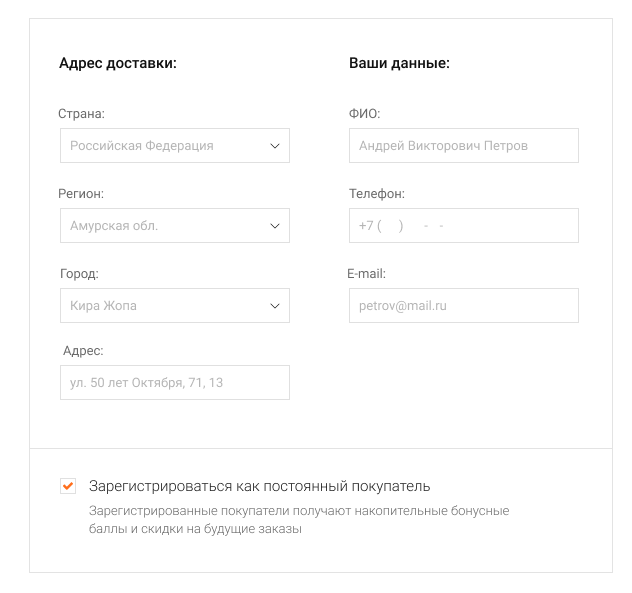Click the 'Телефон:' field label

click(377, 194)
